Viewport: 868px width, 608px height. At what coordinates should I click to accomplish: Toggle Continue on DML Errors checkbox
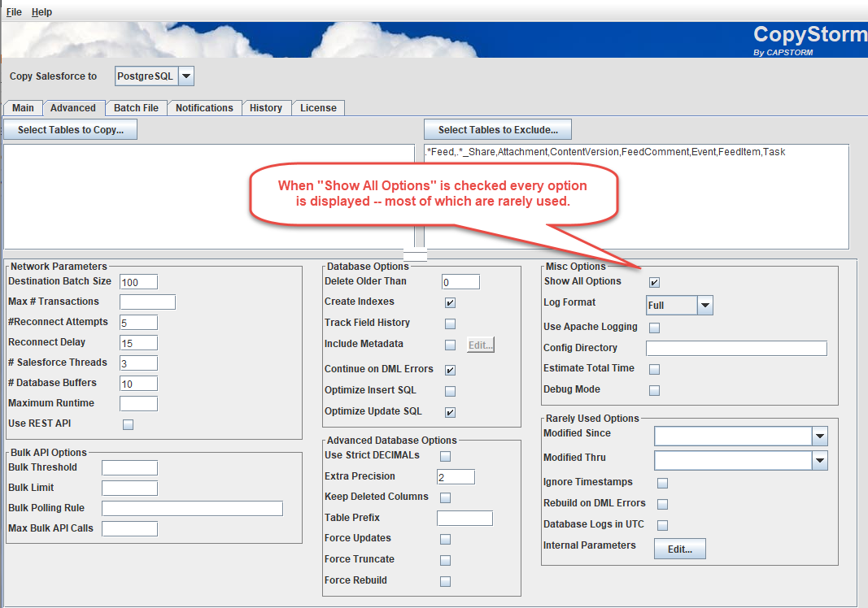coord(450,370)
